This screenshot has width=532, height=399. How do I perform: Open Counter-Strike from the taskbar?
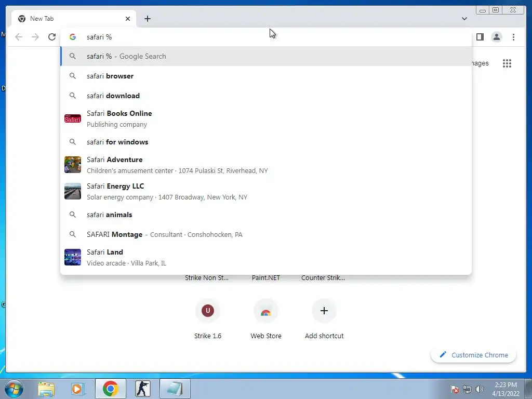pos(142,389)
